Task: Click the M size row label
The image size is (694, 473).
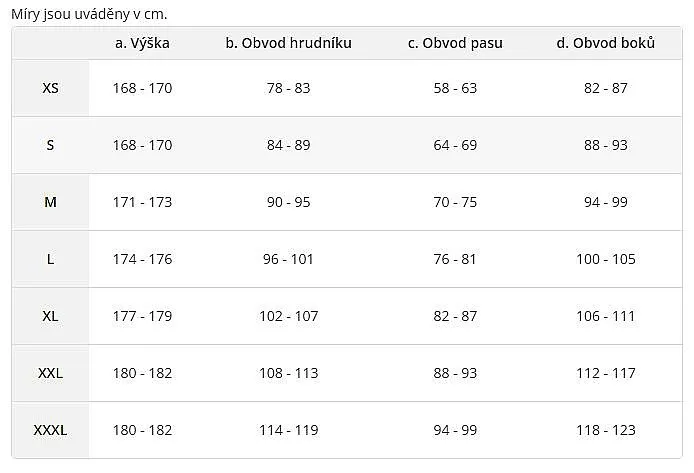Action: pos(50,202)
